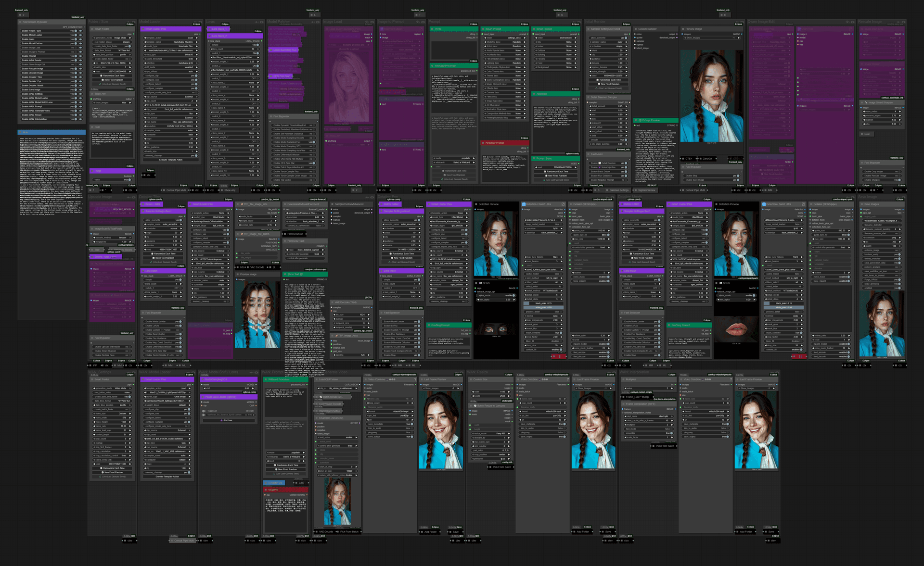Open the scheduler combo in Sampler Settings

[608, 46]
